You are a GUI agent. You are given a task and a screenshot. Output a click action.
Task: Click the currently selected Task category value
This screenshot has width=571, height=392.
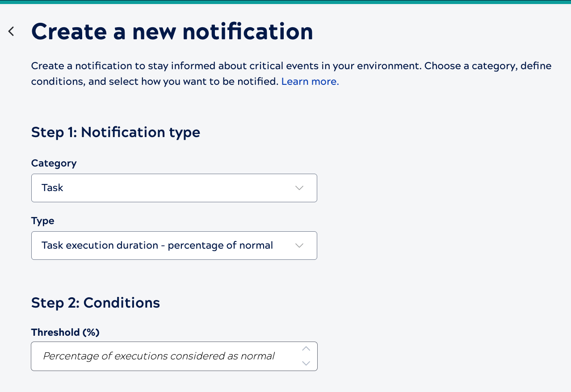(x=52, y=188)
